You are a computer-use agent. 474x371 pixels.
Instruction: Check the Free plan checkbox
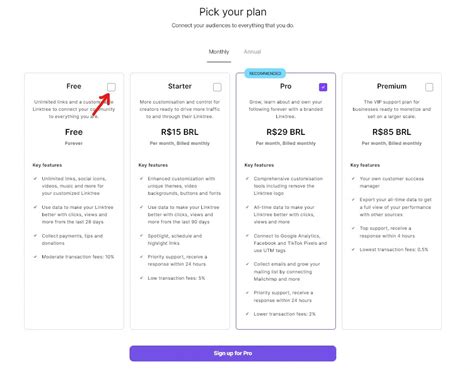pos(111,87)
